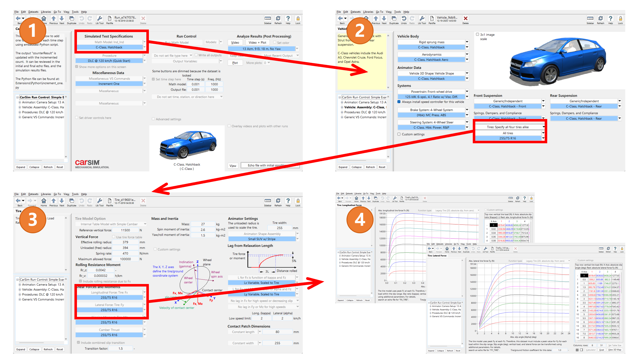
Task: Check the Use tire force table option
Action: click(x=114, y=237)
